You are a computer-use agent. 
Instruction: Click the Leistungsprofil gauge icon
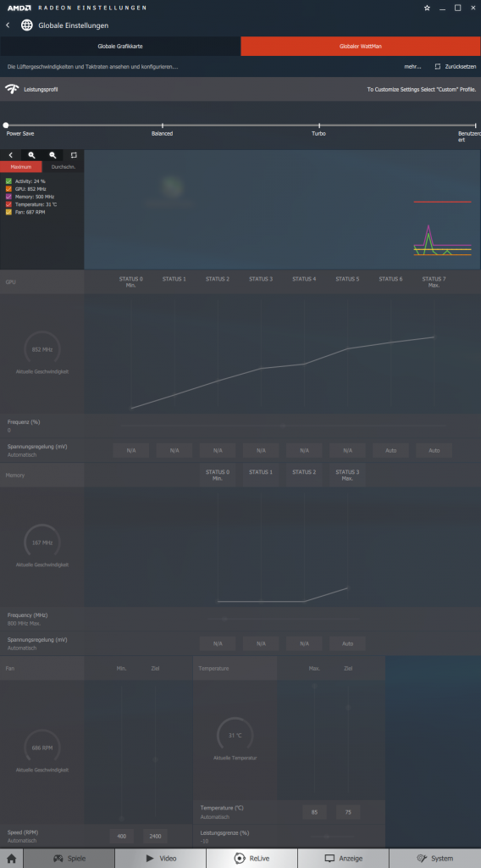pos(12,89)
